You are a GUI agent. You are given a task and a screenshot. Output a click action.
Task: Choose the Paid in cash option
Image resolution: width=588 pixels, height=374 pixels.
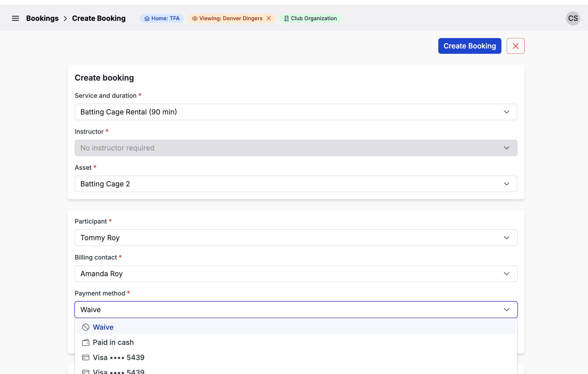click(x=113, y=342)
